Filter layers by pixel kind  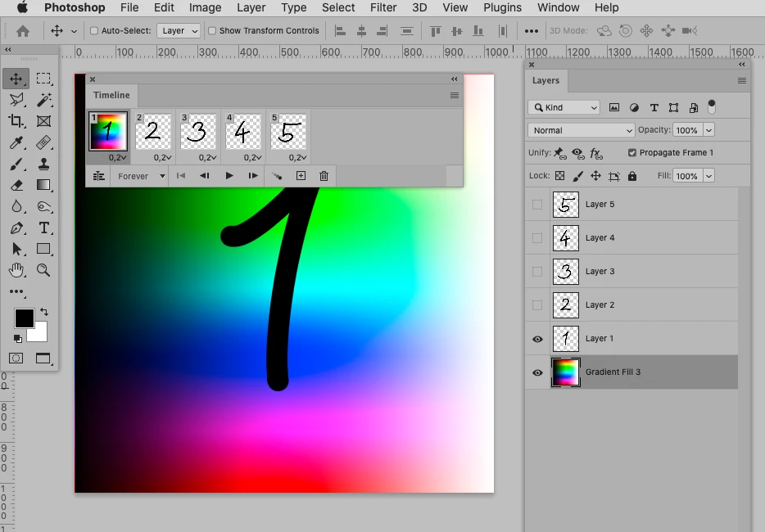pos(614,108)
